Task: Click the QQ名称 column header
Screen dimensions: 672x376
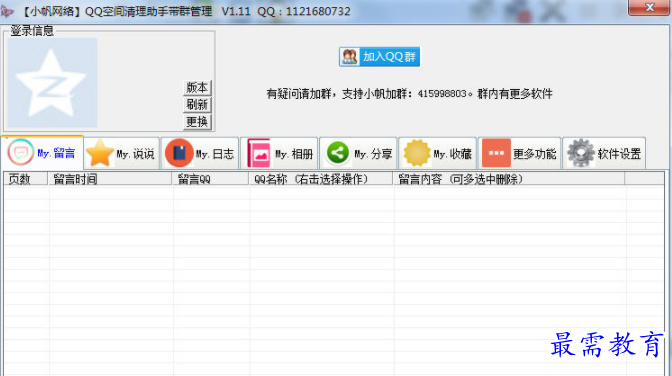Action: pos(321,179)
